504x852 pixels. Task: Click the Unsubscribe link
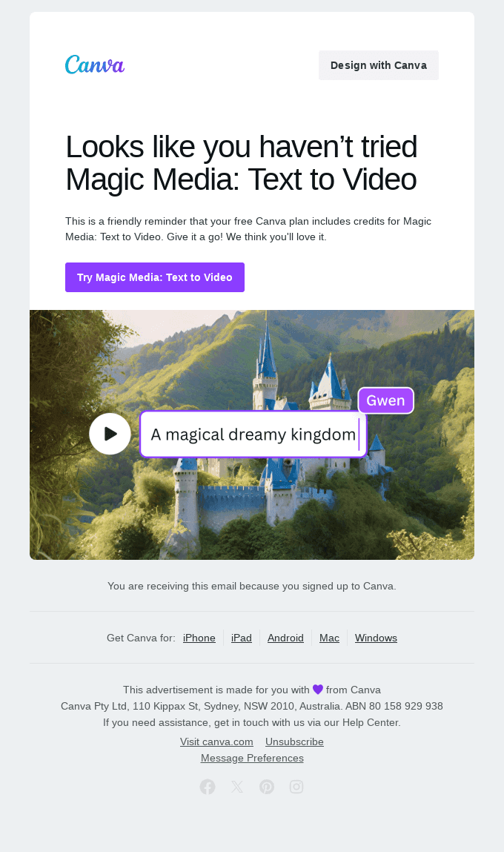pyautogui.click(x=294, y=742)
